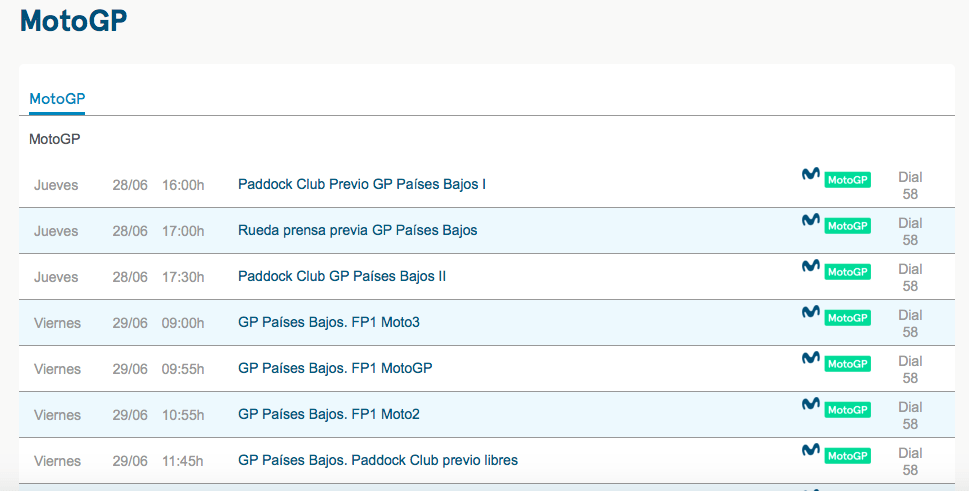This screenshot has width=969, height=491.
Task: Click MotoGP channel badge in FP1 Moto3 row
Action: click(x=847, y=318)
